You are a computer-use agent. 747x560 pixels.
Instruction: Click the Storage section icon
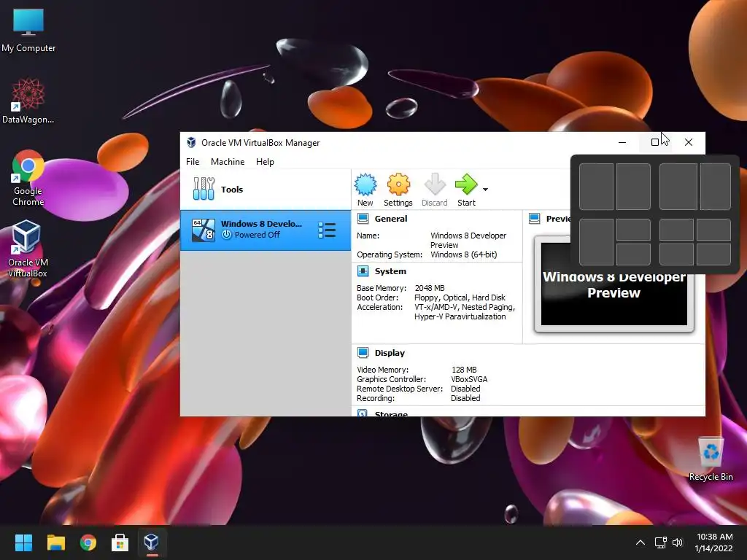click(363, 413)
